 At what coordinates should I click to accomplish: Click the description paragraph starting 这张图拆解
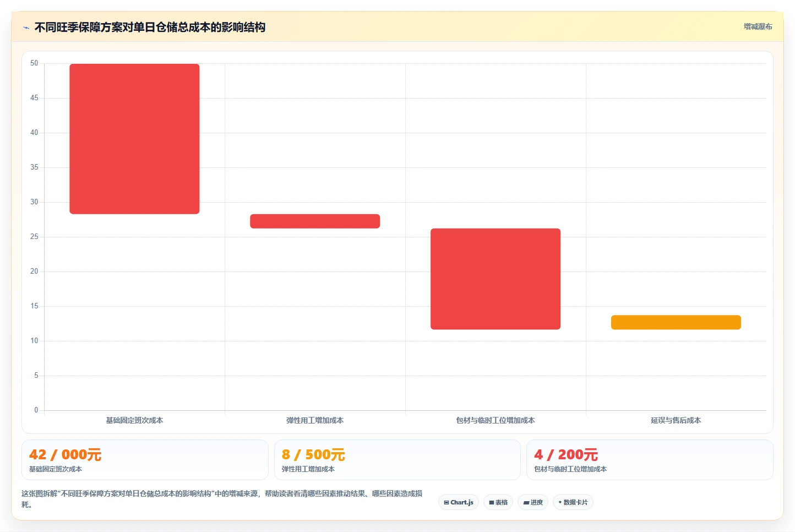click(x=222, y=498)
